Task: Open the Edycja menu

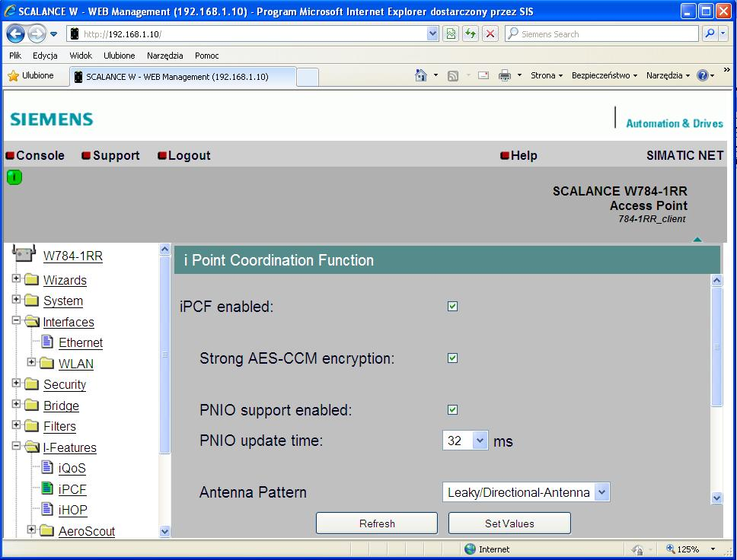Action: point(45,56)
